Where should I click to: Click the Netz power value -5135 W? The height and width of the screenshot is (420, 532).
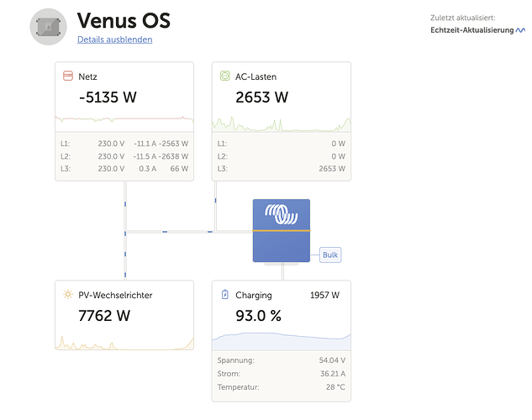[108, 97]
